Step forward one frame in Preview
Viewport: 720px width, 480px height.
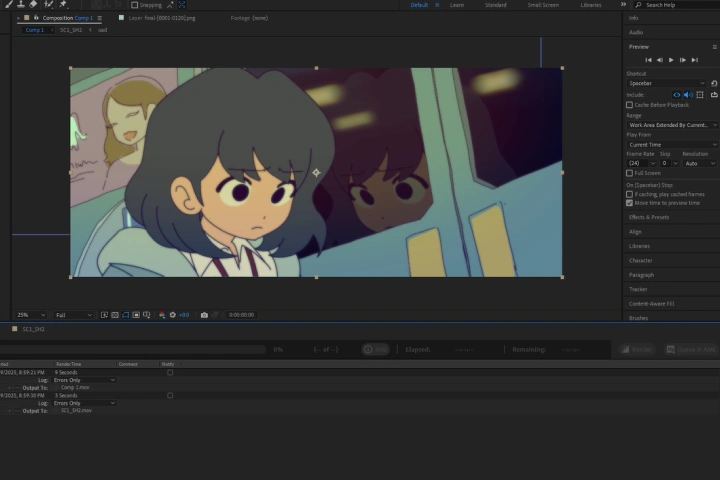pos(683,60)
